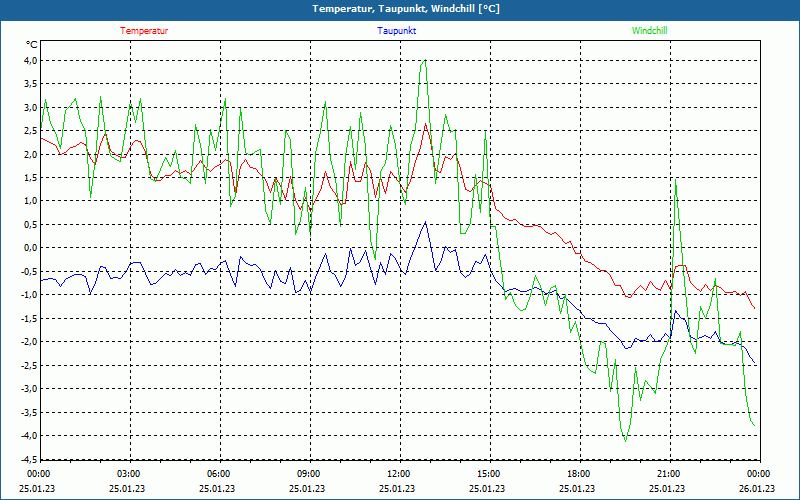This screenshot has width=800, height=500.
Task: Click the 15:00 time label
Action: (489, 474)
